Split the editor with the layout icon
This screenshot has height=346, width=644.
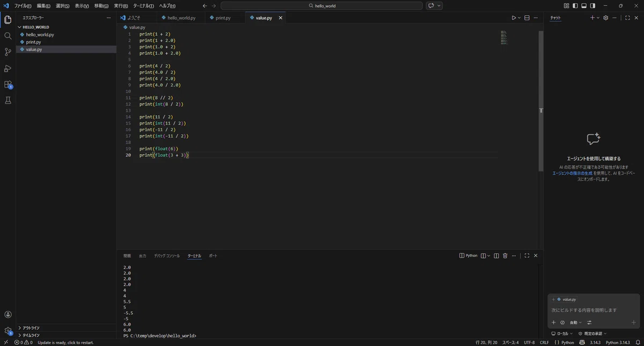(x=527, y=18)
